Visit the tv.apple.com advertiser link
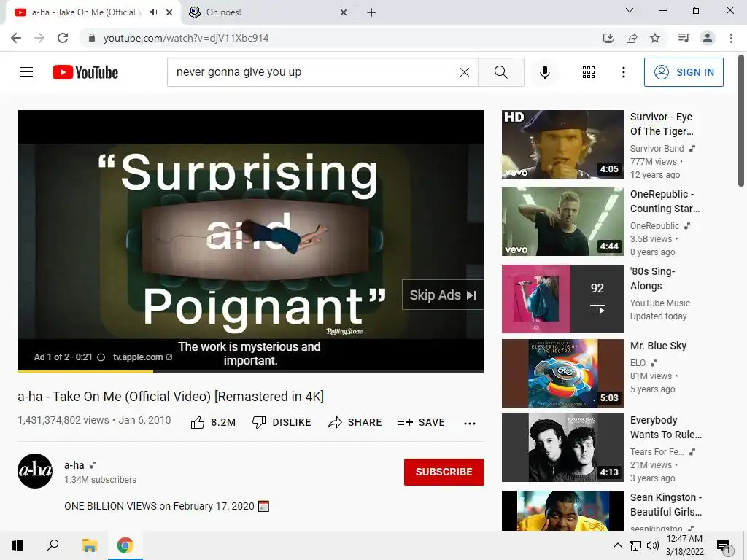 tap(142, 357)
